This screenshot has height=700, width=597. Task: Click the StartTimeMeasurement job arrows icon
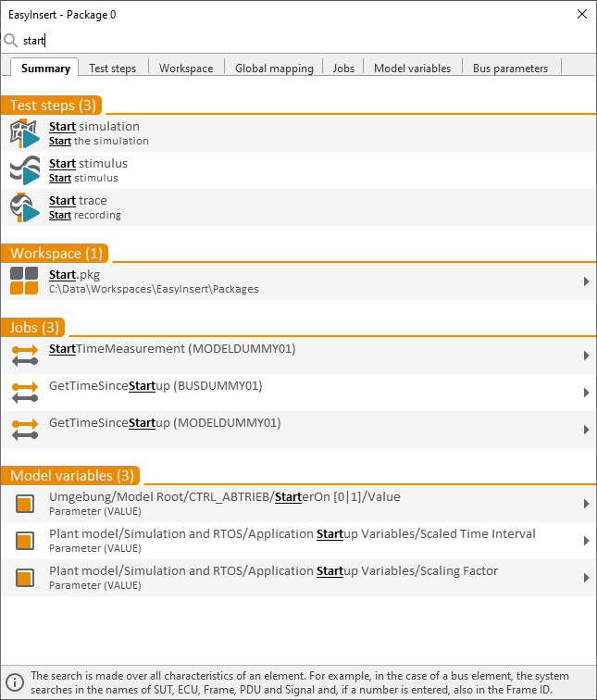pos(25,356)
